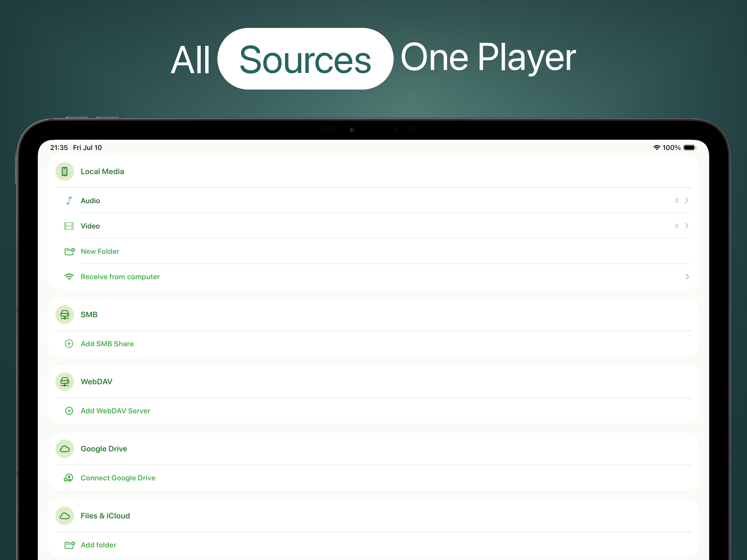This screenshot has height=560, width=747.
Task: Click the Add SMB Share plus icon
Action: tap(69, 344)
